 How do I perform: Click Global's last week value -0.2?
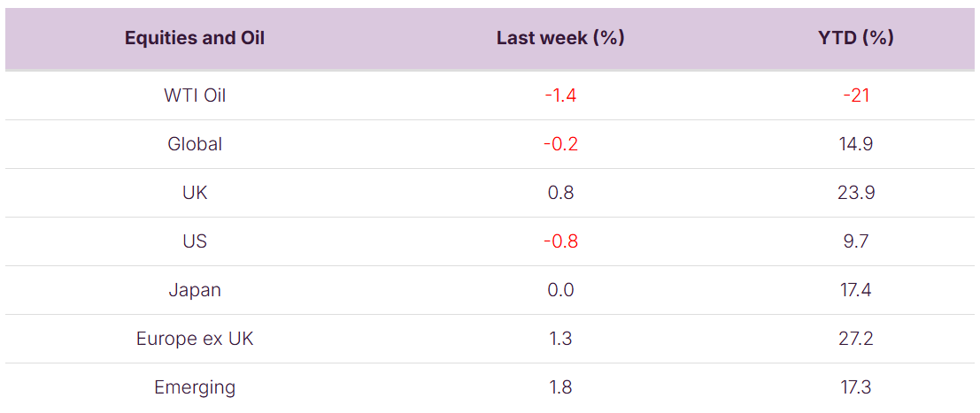[x=560, y=144]
